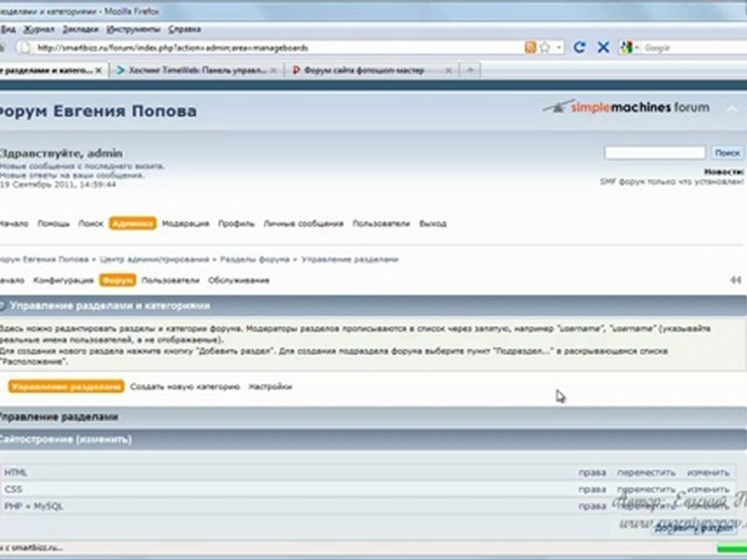Open the Справка menu
This screenshot has height=560, width=747.
[x=184, y=30]
